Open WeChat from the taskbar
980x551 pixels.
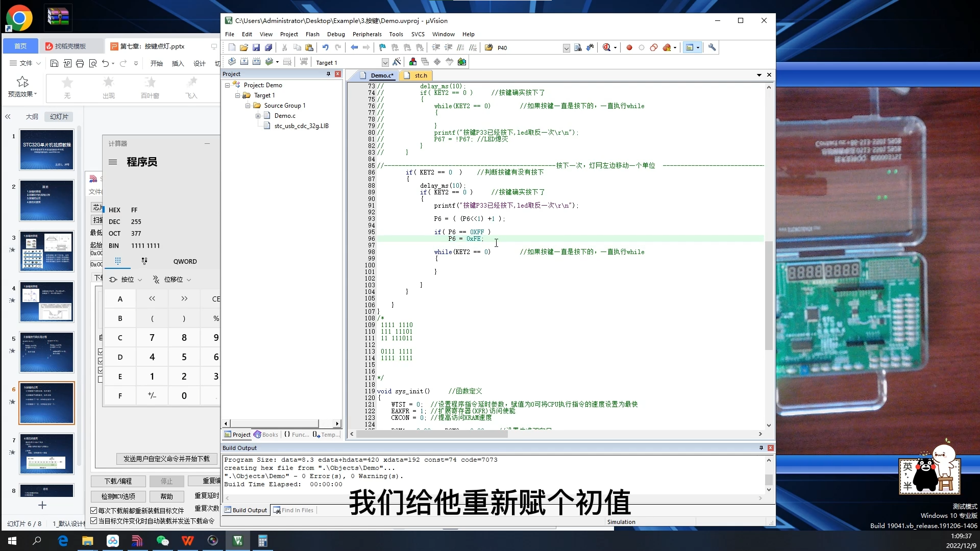[163, 541]
